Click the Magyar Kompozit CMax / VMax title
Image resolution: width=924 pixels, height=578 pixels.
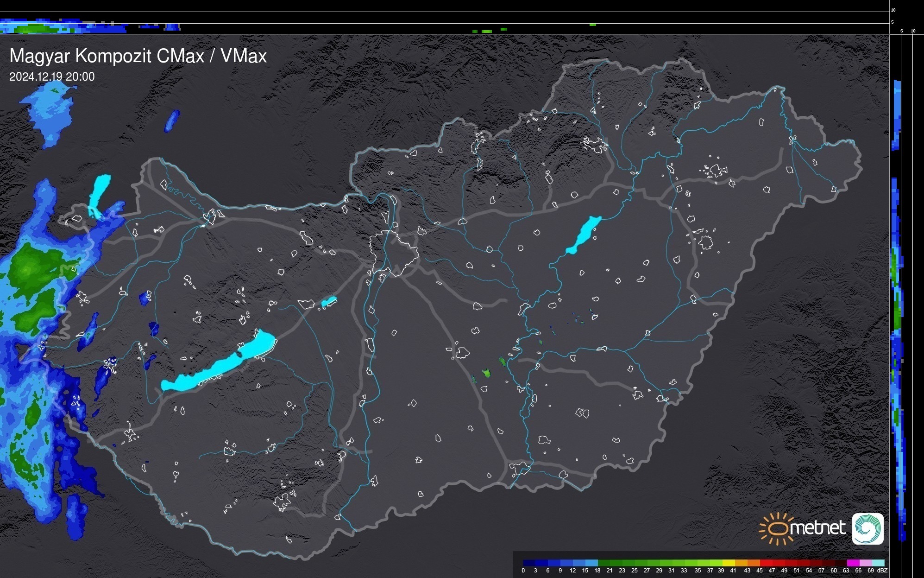pyautogui.click(x=138, y=56)
